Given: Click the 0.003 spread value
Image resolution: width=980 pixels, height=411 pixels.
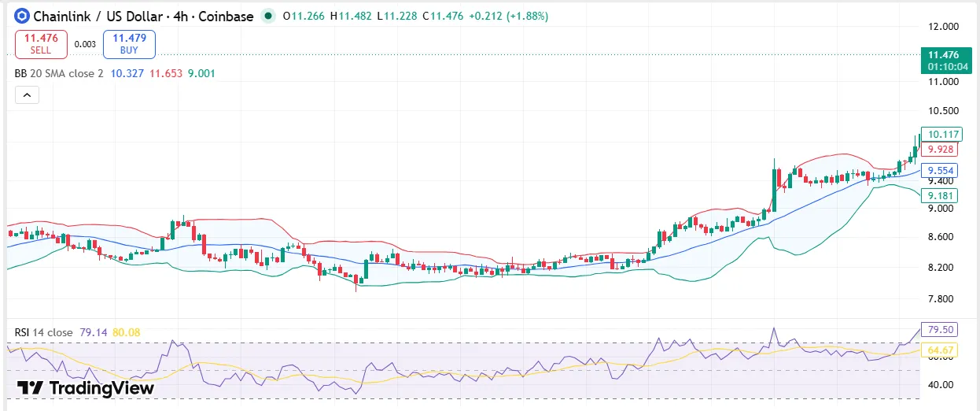Looking at the screenshot, I should tap(85, 44).
